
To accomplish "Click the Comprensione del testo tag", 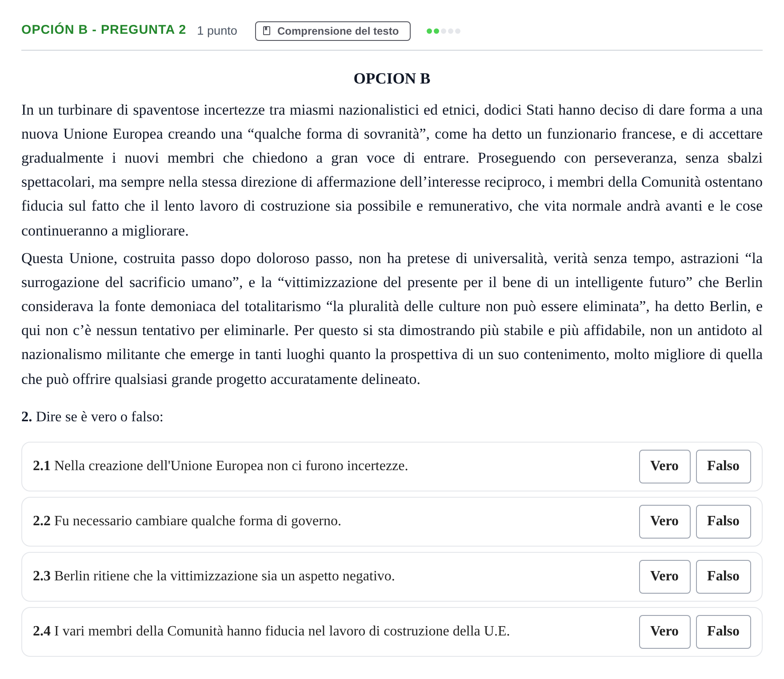I will point(332,31).
